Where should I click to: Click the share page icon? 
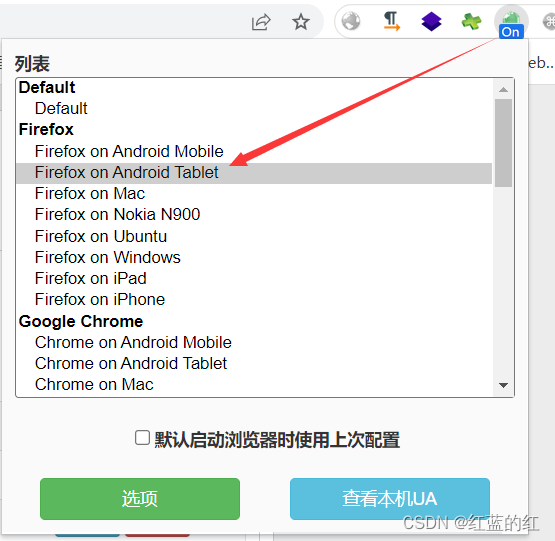(x=261, y=22)
